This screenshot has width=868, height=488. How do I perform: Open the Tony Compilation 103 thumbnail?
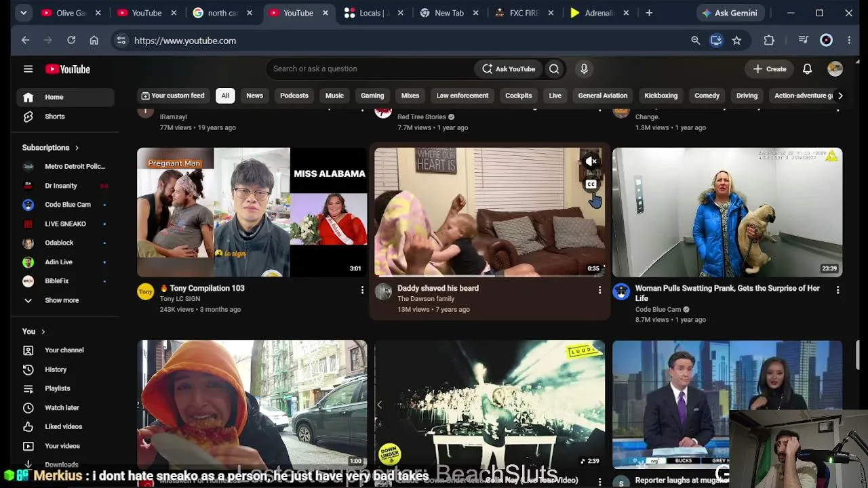coord(252,212)
